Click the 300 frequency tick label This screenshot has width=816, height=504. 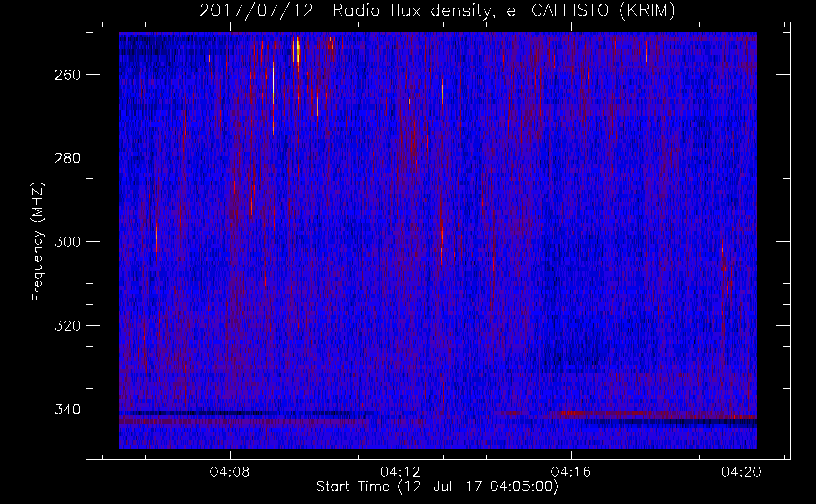(67, 242)
